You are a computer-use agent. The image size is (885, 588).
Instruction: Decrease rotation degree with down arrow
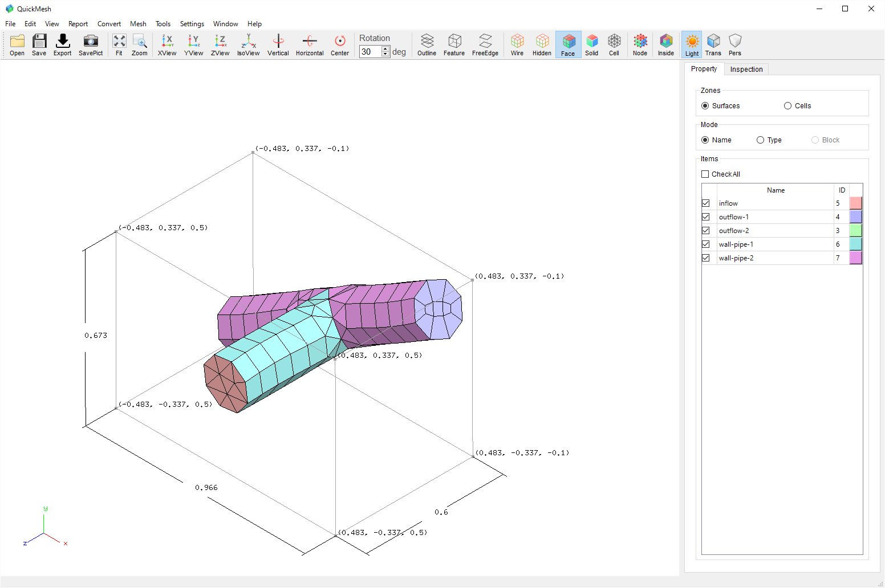pyautogui.click(x=385, y=54)
